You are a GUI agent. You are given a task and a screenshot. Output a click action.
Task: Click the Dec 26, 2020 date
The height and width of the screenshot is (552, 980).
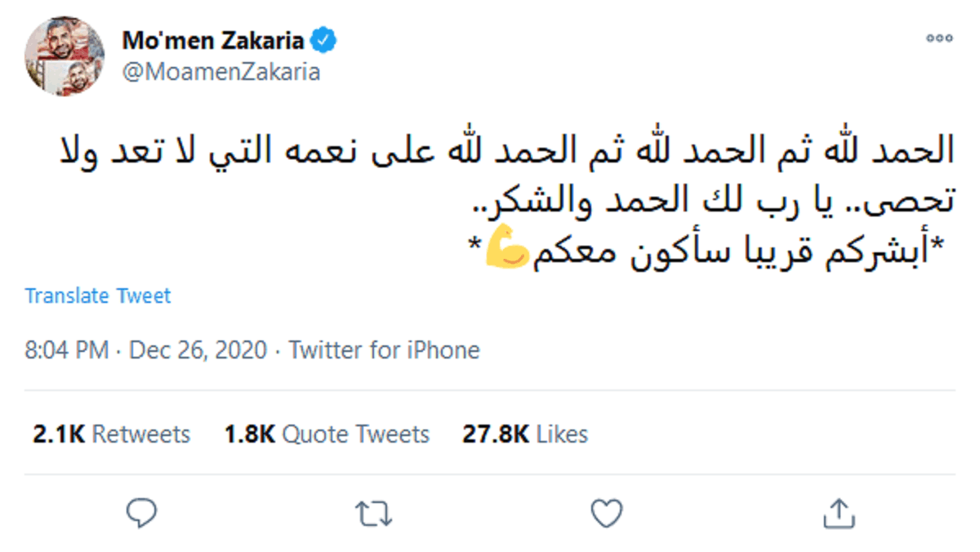pos(198,350)
